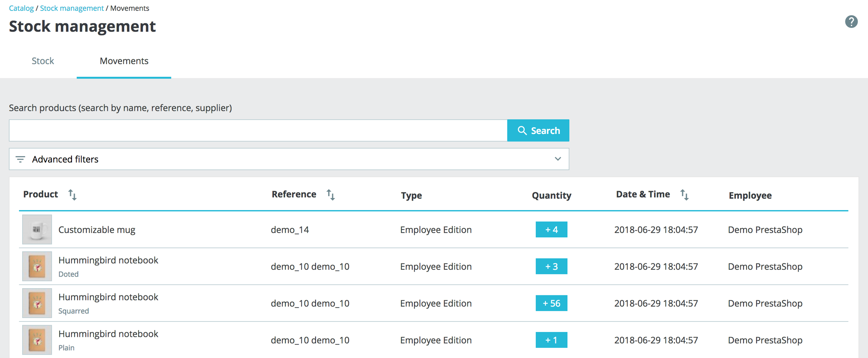
Task: Click the +4 quantity badge for Customizable mug
Action: (x=551, y=230)
